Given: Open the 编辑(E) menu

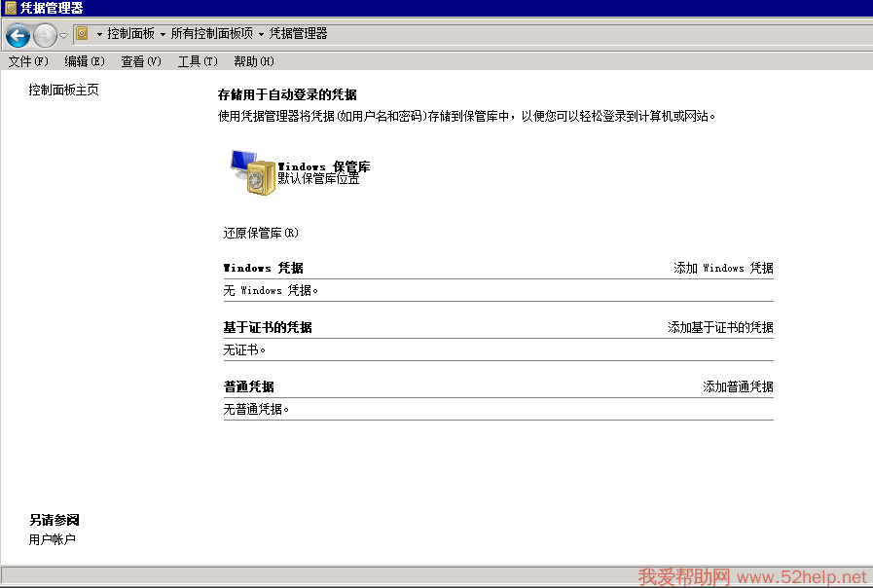Looking at the screenshot, I should click(x=84, y=61).
